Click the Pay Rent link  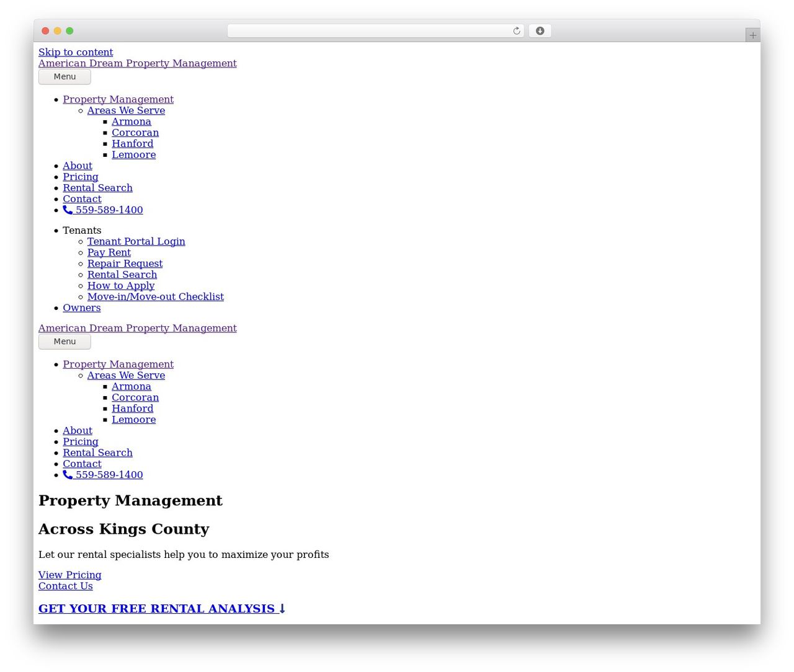[109, 252]
